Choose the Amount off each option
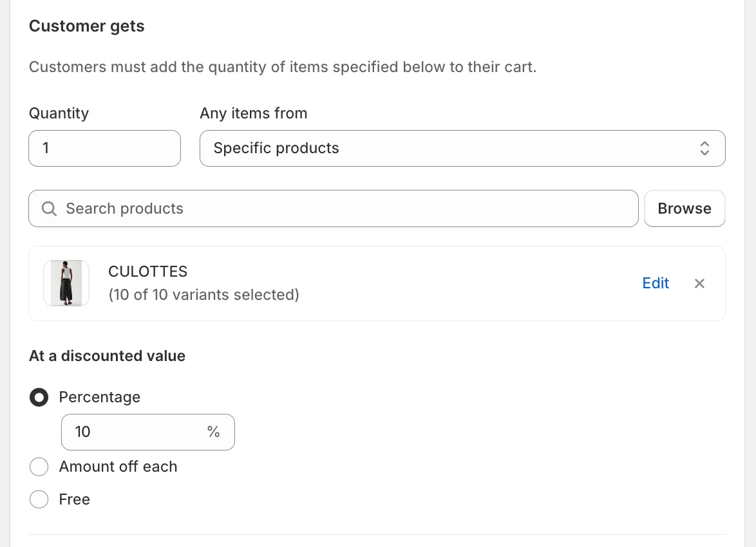Viewport: 756px width, 547px height. coord(39,467)
